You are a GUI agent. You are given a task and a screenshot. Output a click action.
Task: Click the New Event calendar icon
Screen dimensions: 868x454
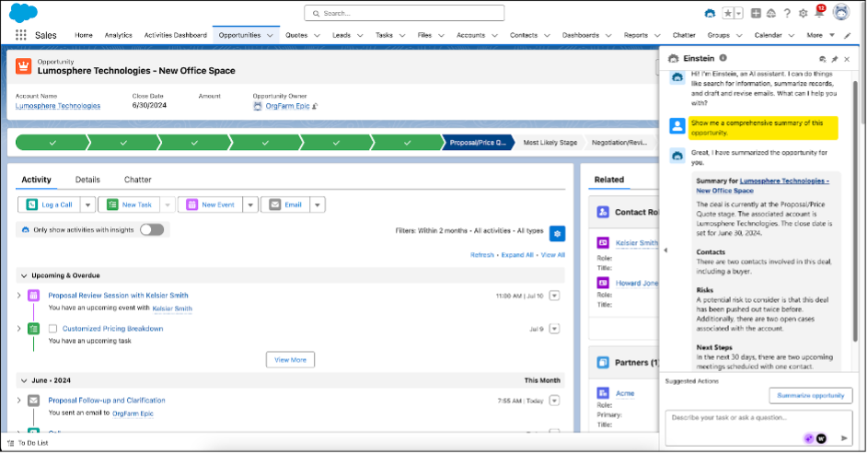191,204
